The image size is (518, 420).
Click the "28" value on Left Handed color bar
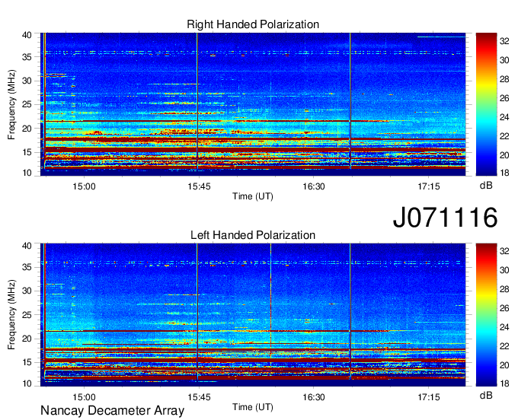(x=504, y=289)
